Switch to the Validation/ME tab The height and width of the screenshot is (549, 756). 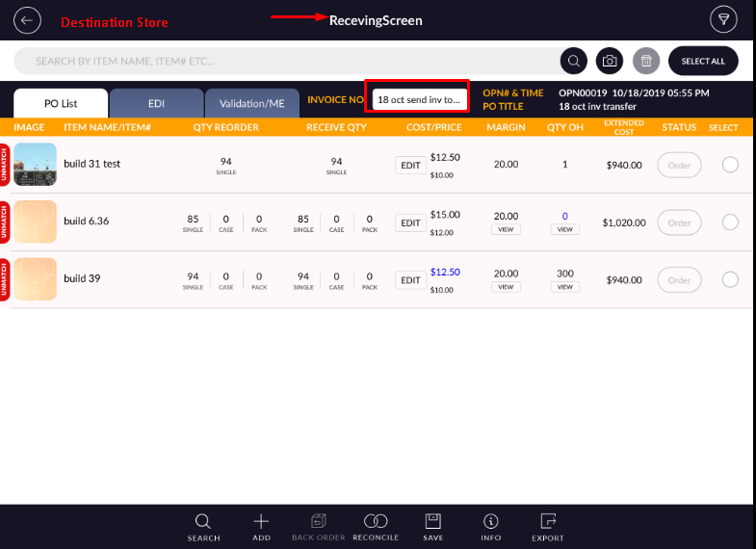[252, 103]
